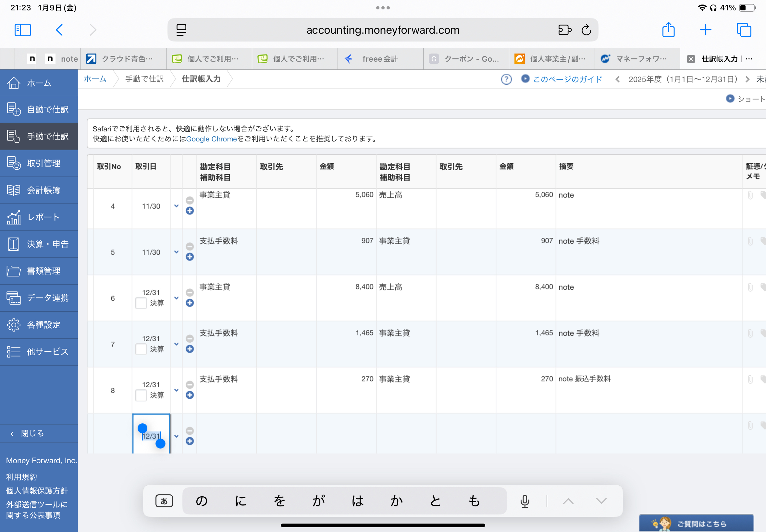766x532 pixels.
Task: Insert は from keyboard suggestions
Action: (357, 501)
